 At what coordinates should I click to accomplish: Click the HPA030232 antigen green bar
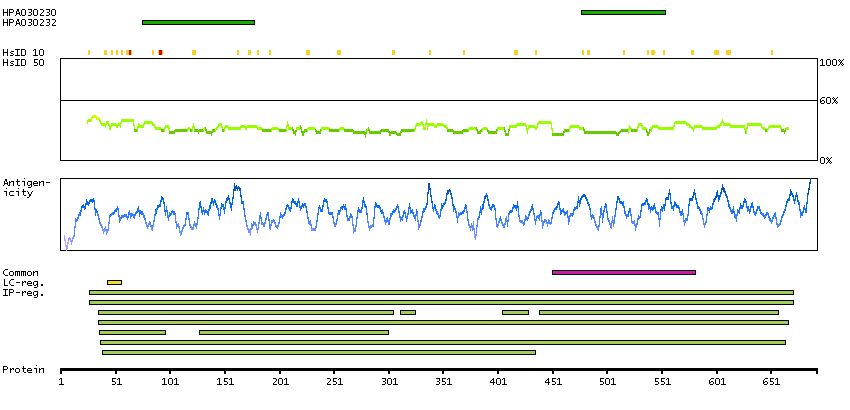(198, 21)
